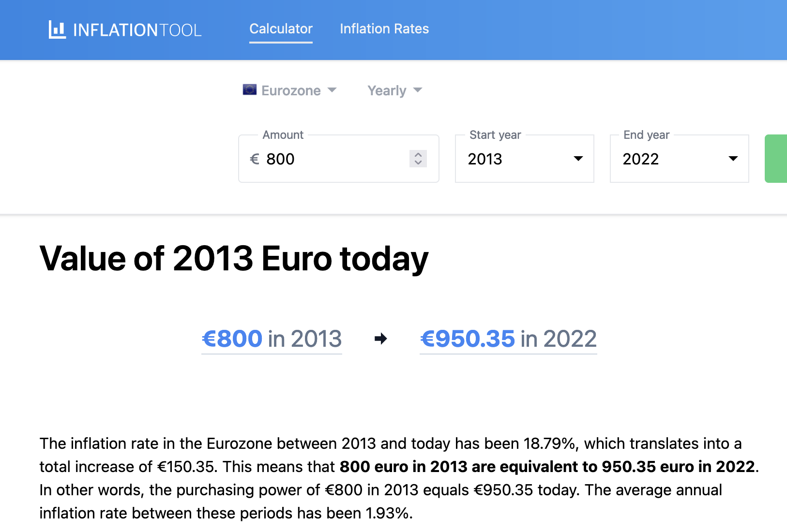Follow the €950.35 in 2022 link

508,339
